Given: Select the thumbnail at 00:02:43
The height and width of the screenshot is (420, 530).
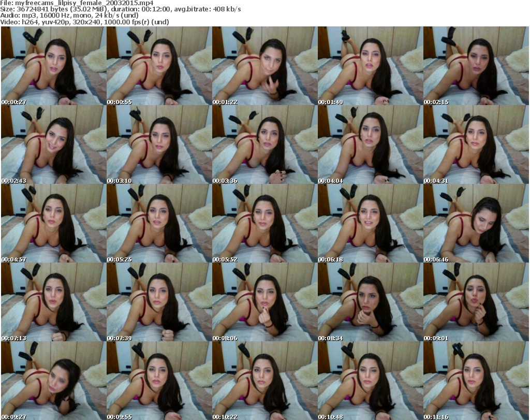Looking at the screenshot, I should click(x=53, y=144).
